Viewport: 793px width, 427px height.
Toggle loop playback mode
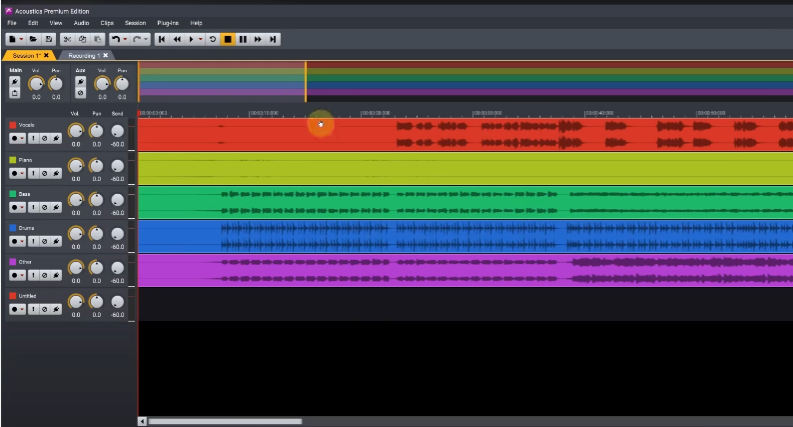coord(213,39)
